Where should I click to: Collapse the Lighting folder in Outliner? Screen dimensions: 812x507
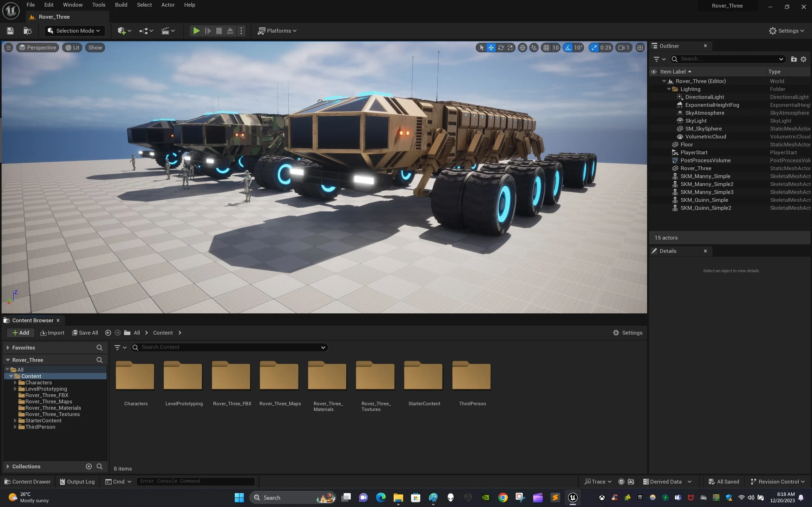pos(669,89)
